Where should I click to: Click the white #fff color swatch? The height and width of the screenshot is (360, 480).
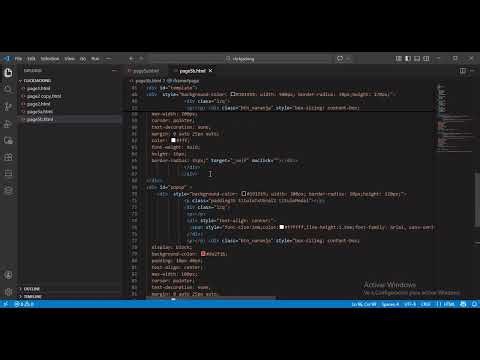tap(173, 140)
